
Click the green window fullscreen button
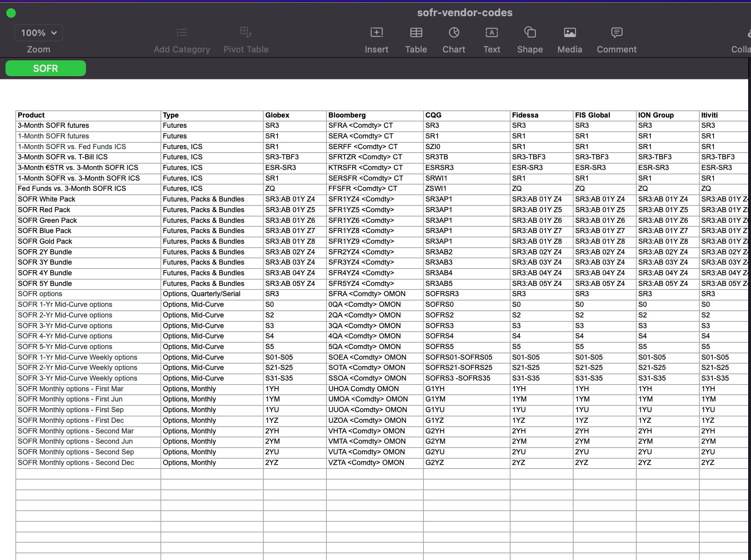[11, 13]
